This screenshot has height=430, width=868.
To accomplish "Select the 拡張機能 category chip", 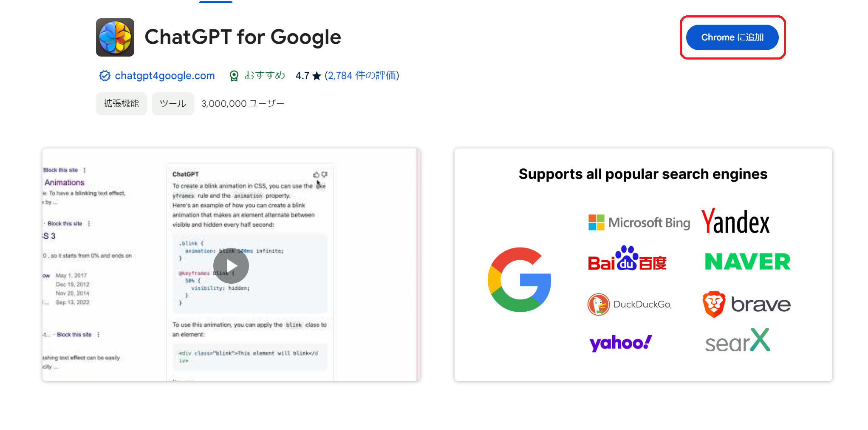I will pos(121,104).
